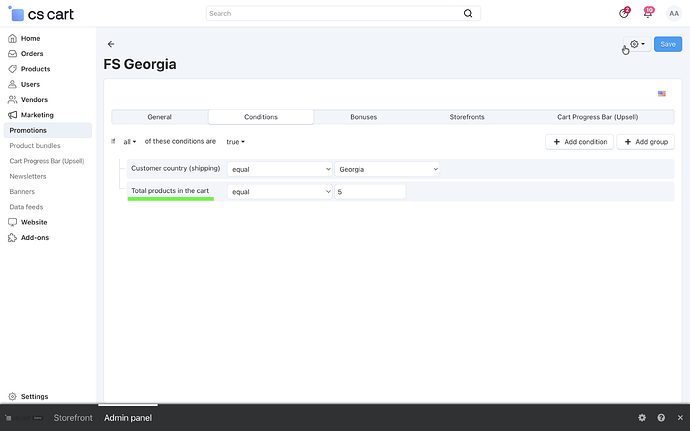The height and width of the screenshot is (431, 690).
Task: Click the US flag language icon
Action: click(662, 93)
